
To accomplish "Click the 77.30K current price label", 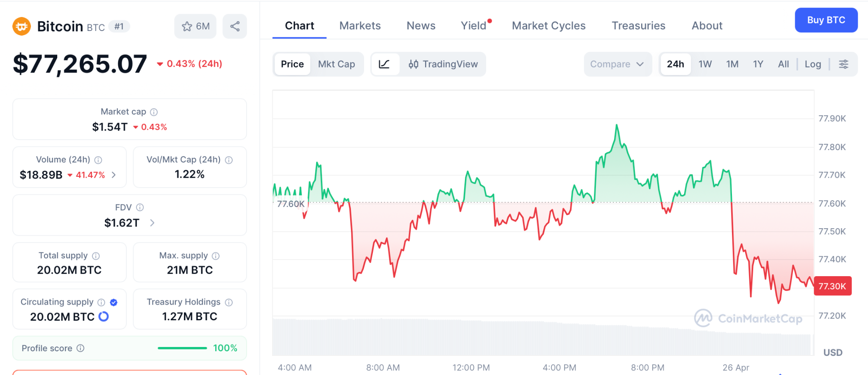I will tap(832, 286).
